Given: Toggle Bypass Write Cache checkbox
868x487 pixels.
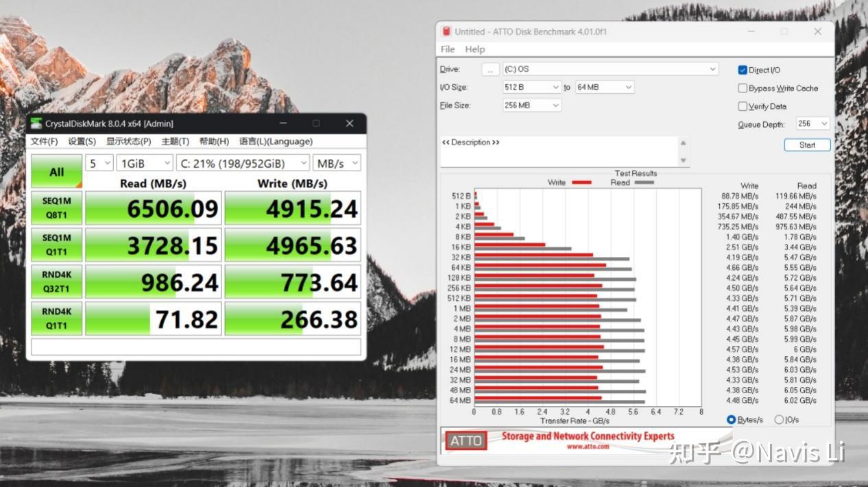Looking at the screenshot, I should click(x=743, y=88).
